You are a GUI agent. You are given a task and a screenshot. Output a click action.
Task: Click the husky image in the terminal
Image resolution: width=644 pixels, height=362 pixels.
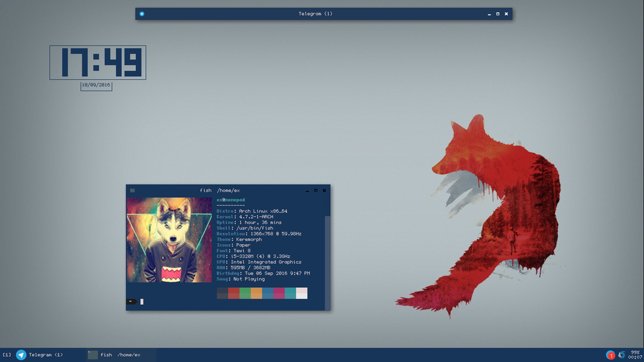coord(169,239)
